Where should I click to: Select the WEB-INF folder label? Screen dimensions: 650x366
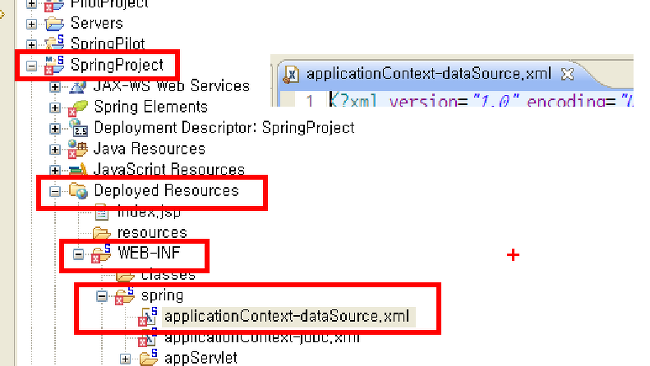(x=149, y=253)
